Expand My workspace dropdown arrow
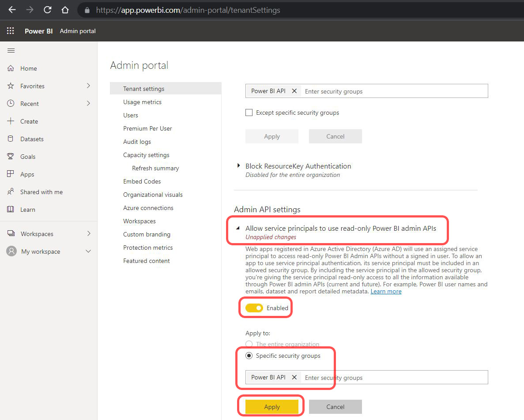 88,251
